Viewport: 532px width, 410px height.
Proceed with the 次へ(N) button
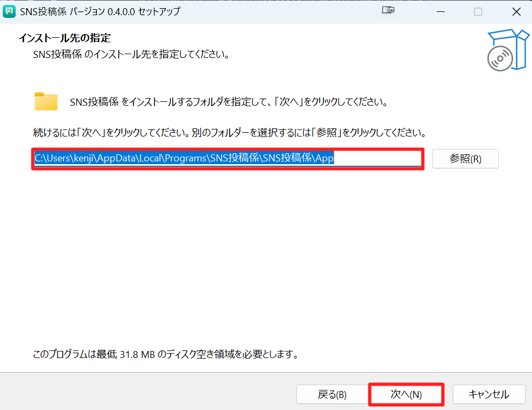pyautogui.click(x=406, y=394)
